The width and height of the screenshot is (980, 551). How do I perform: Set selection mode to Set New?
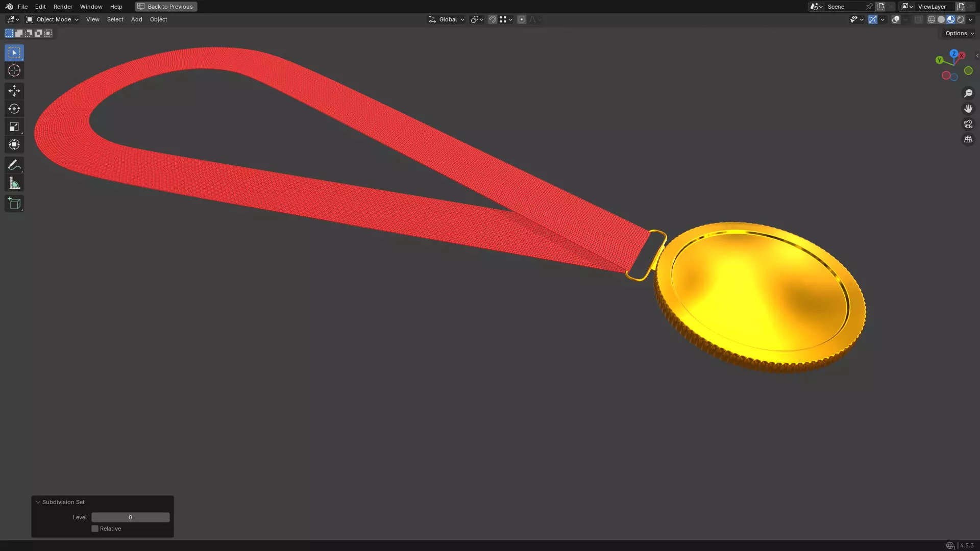pos(9,33)
